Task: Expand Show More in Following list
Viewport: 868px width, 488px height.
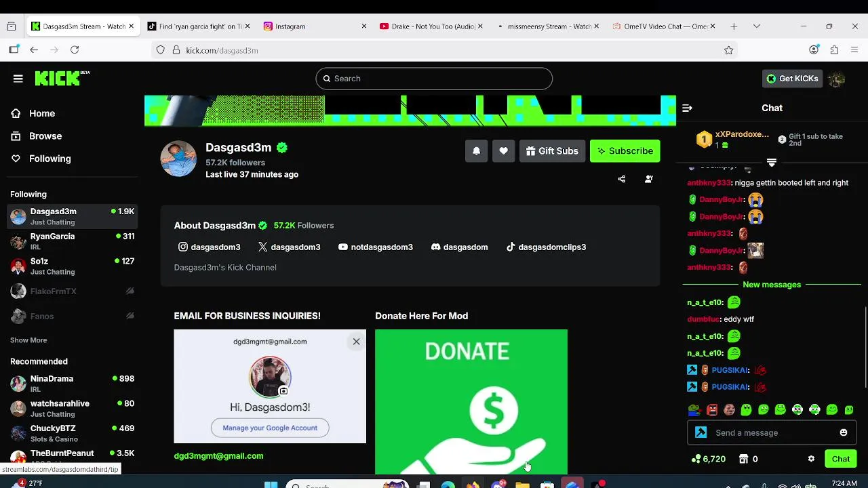Action: [28, 340]
